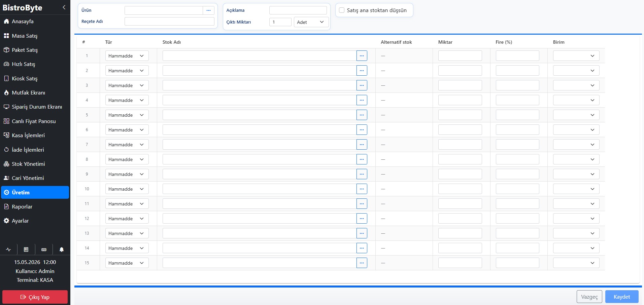Focus the Ürün input field
Image resolution: width=644 pixels, height=305 pixels.
(164, 10)
